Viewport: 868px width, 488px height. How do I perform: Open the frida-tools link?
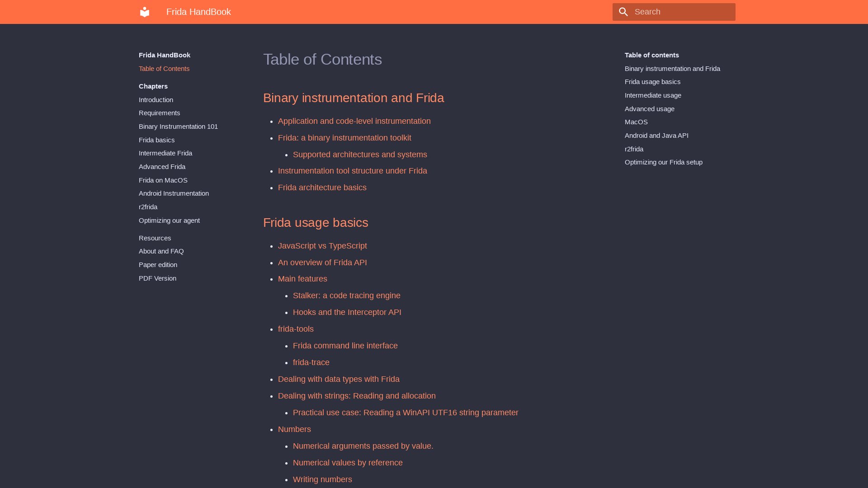[x=296, y=329]
